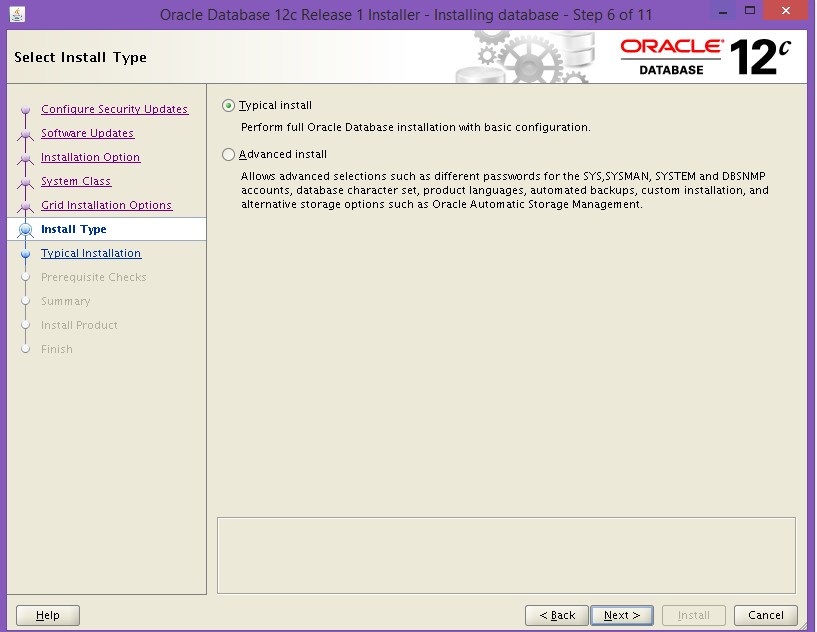Screen dimensions: 817x632
Task: Open the Grid Installation Options step
Action: coord(106,205)
